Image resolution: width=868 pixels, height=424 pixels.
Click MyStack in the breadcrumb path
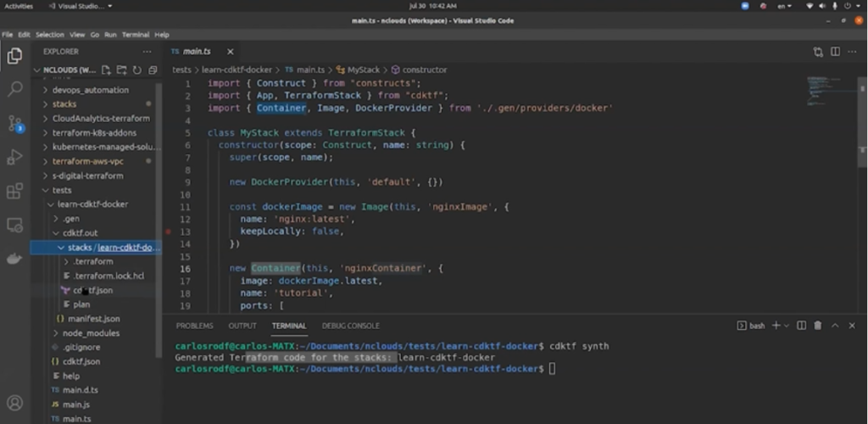(x=363, y=70)
